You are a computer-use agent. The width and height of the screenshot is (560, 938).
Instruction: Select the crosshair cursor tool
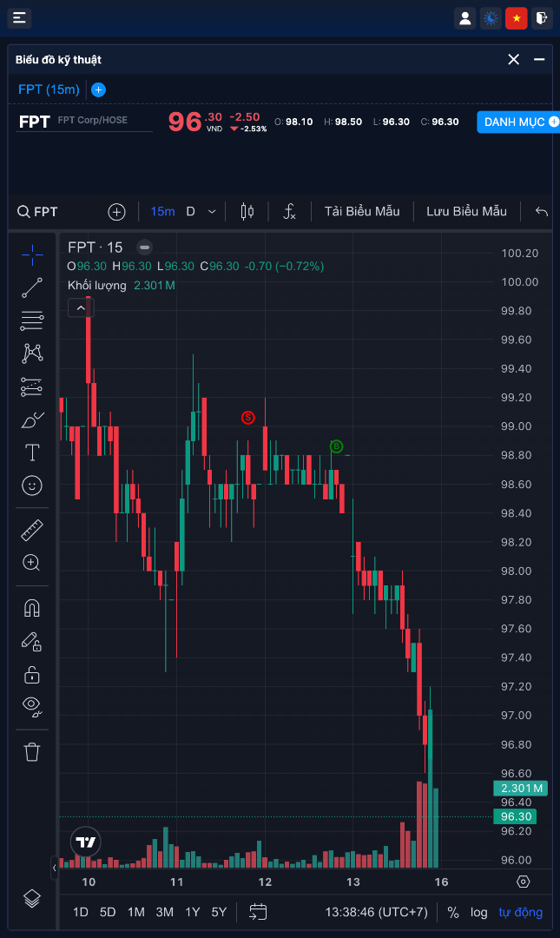point(32,254)
